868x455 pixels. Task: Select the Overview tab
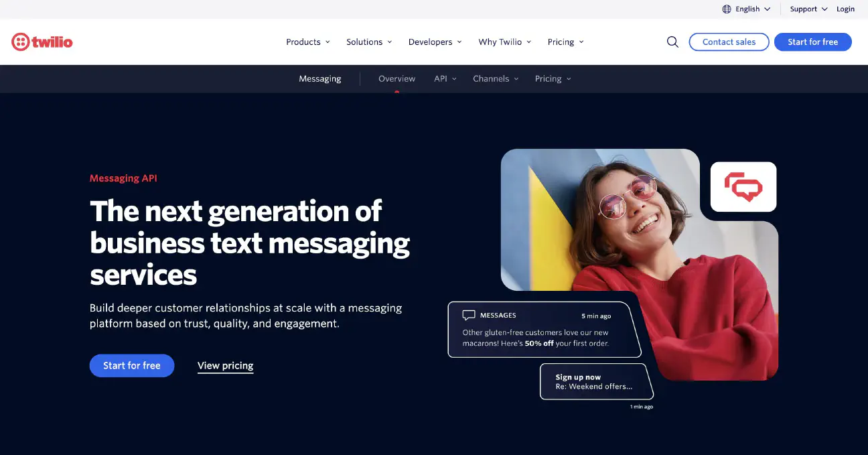click(396, 78)
